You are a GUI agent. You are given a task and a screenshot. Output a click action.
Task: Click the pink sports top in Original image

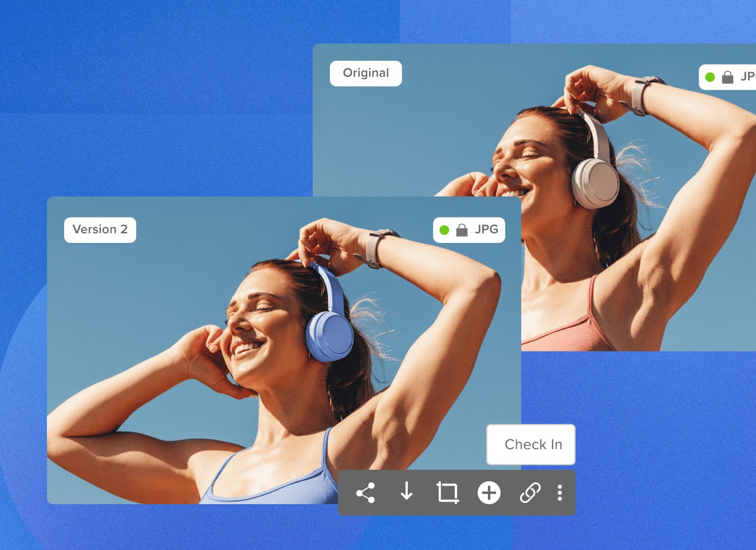(567, 336)
